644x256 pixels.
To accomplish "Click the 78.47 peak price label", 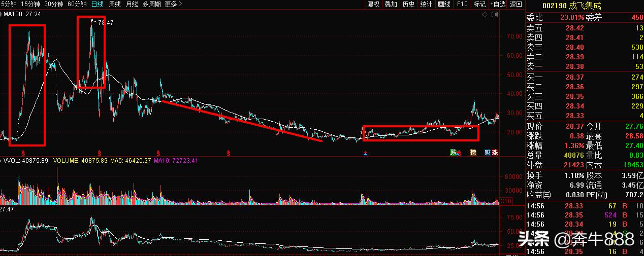I will coord(106,23).
